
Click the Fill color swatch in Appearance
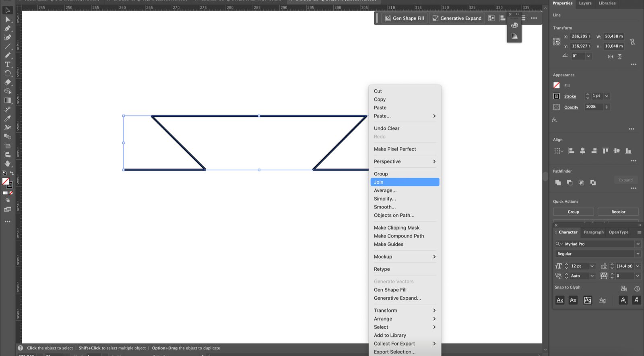pyautogui.click(x=557, y=85)
